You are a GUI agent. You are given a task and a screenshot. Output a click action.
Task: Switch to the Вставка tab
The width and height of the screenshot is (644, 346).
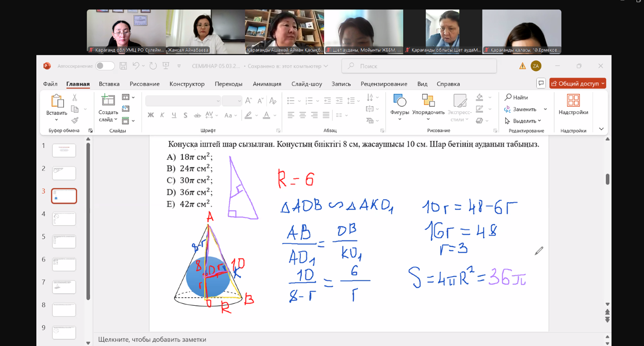109,84
